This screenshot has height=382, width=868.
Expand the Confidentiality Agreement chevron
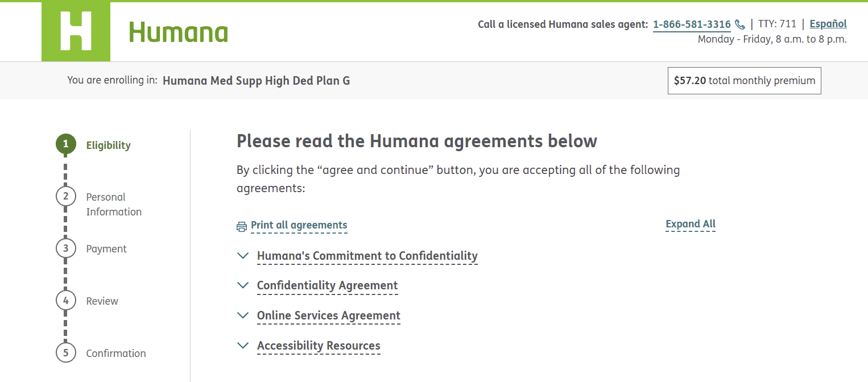coord(243,285)
